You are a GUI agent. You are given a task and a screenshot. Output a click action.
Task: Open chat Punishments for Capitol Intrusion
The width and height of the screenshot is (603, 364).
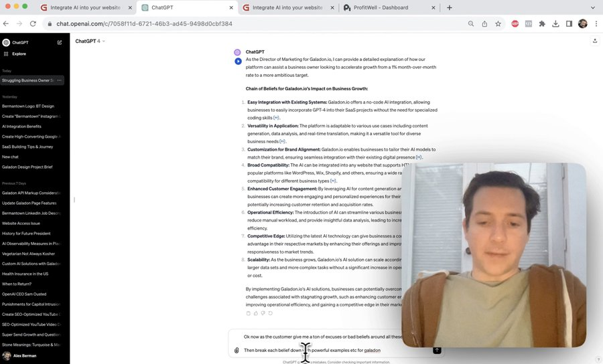tap(31, 304)
